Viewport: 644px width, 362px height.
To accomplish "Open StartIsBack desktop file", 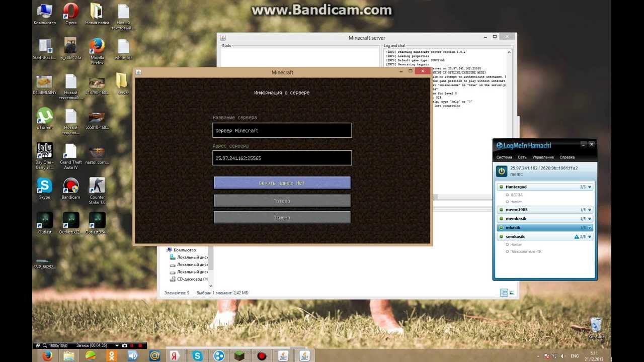I will tap(45, 49).
